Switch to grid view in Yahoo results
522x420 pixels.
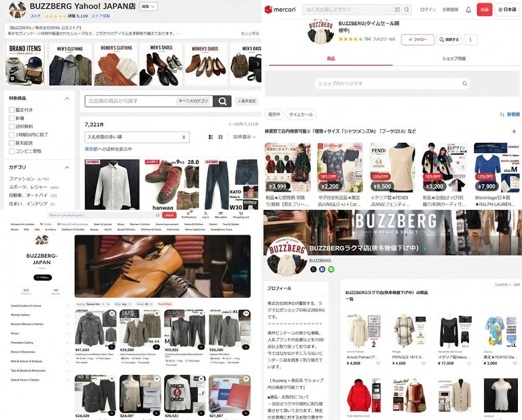(220, 137)
